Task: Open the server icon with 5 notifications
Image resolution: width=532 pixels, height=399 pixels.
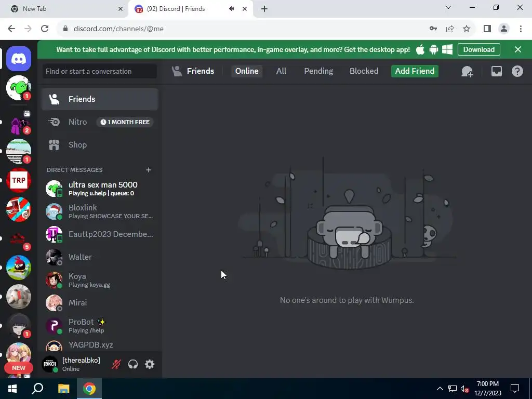Action: pyautogui.click(x=19, y=238)
